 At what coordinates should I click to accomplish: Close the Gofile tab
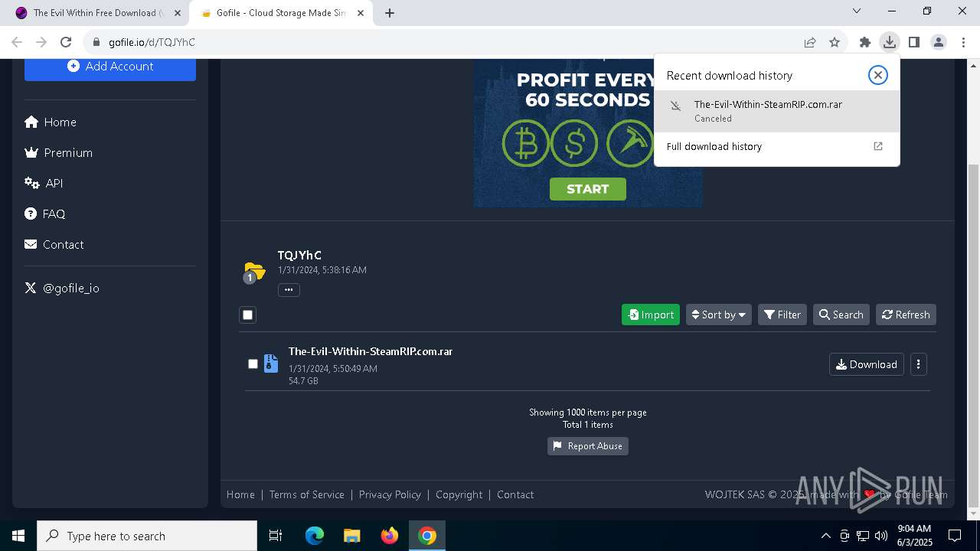pos(361,13)
